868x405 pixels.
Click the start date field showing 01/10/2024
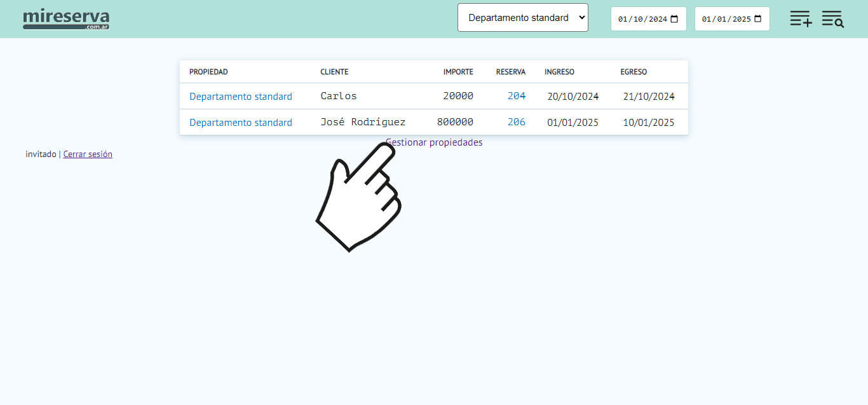[642, 19]
